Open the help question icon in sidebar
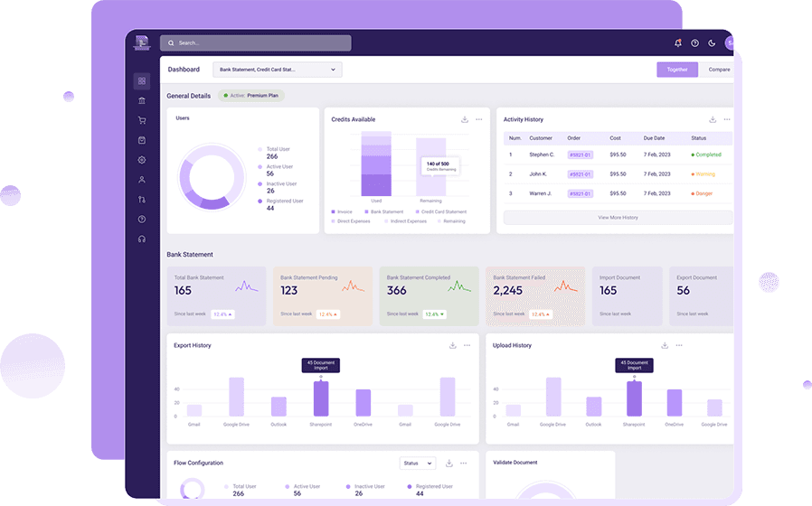 pos(142,220)
